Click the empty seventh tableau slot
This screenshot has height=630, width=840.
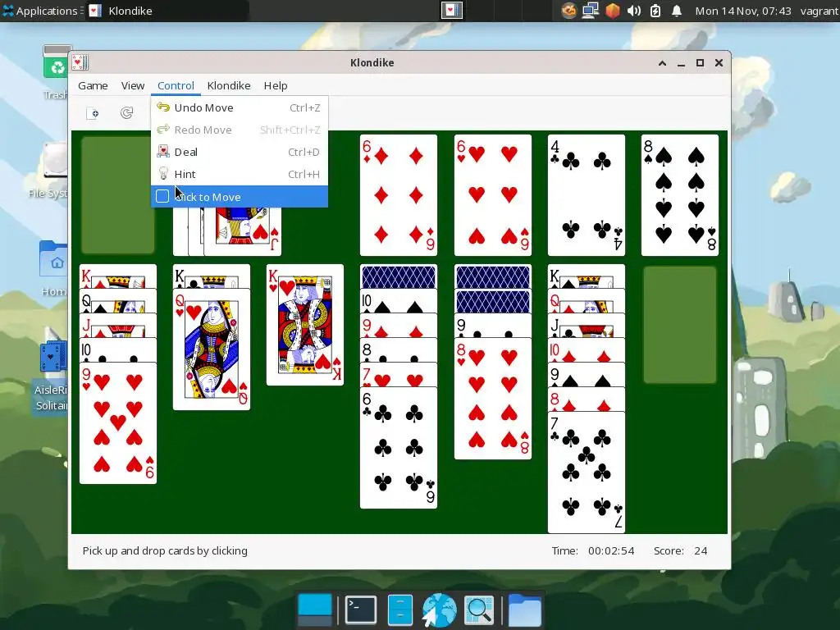680,325
